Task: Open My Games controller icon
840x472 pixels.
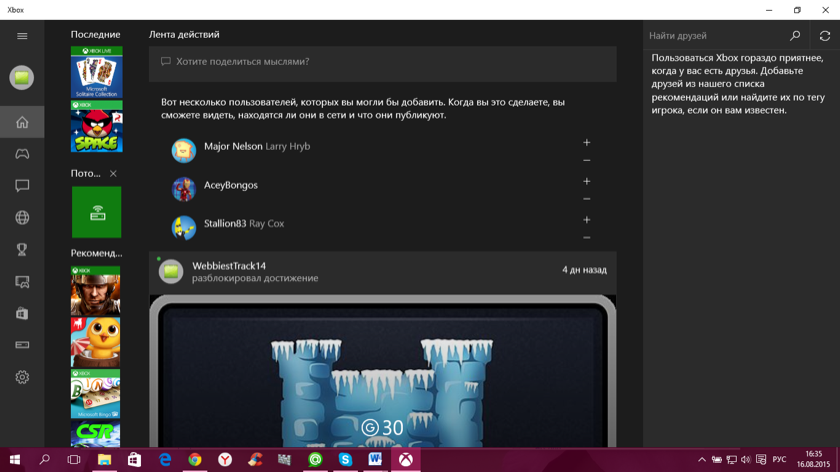Action: [22, 154]
